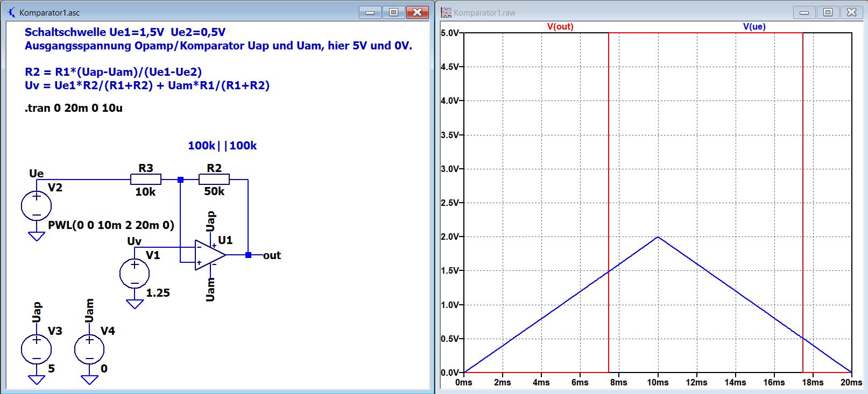Click the 100k||100k comment text
Screen dimensions: 868x394
coord(222,146)
